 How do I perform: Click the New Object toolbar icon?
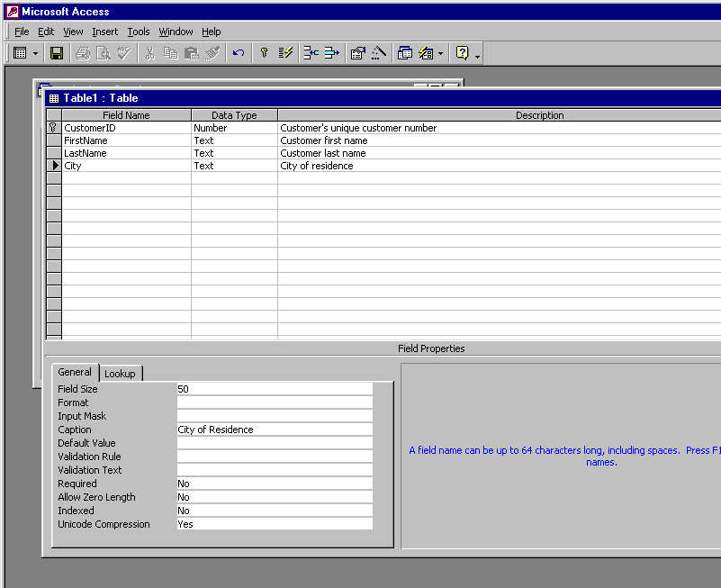pyautogui.click(x=427, y=53)
